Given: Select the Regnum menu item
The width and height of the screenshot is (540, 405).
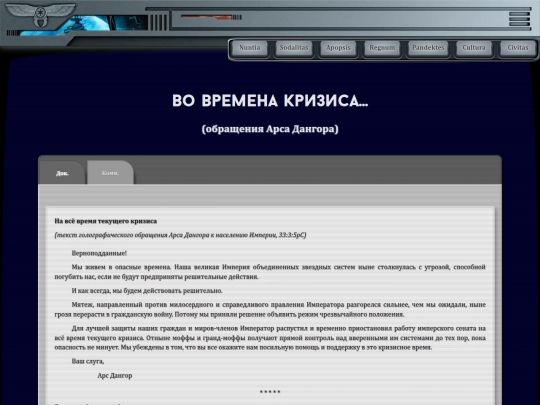Looking at the screenshot, I should (x=382, y=48).
